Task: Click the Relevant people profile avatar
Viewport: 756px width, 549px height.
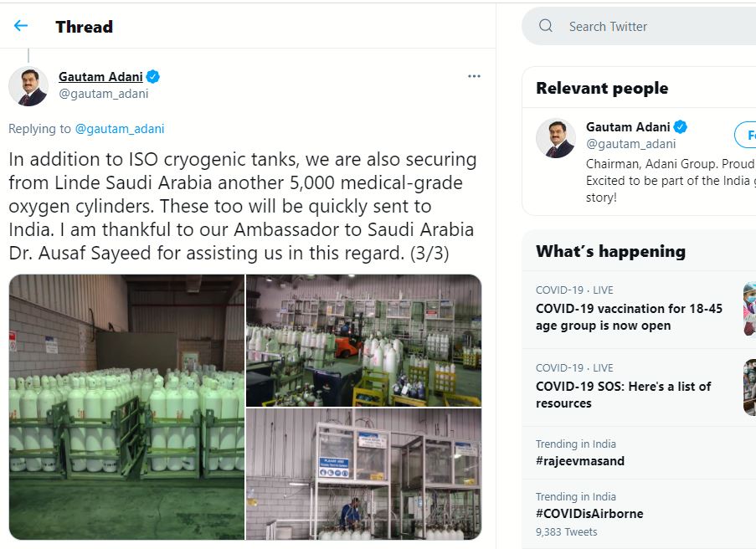Action: [x=556, y=138]
